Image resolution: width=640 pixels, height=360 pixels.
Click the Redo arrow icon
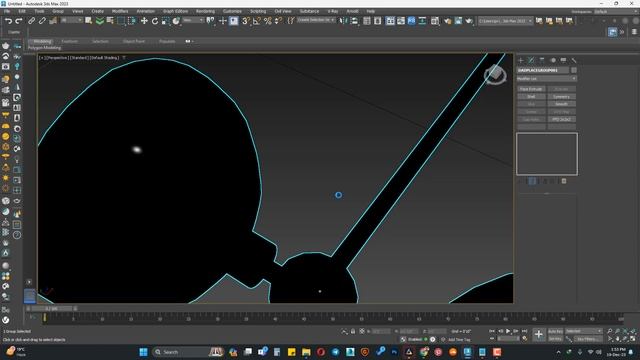coord(19,21)
